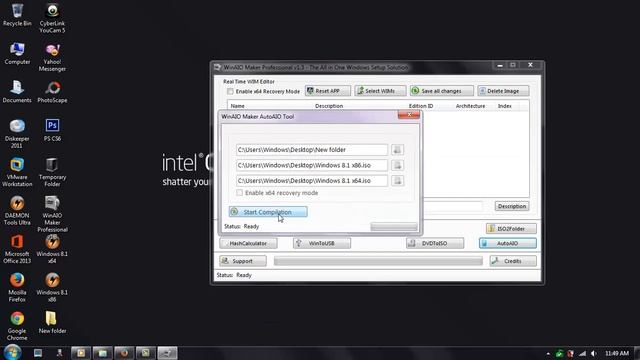640x360 pixels.
Task: Edit the Windows 8.1 x64.iso path field
Action: pos(312,181)
